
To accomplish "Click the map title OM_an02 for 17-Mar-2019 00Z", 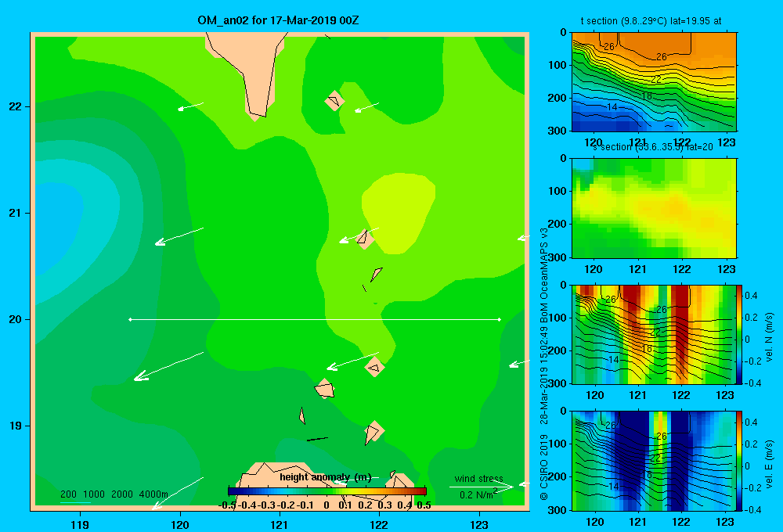I will tap(278, 20).
